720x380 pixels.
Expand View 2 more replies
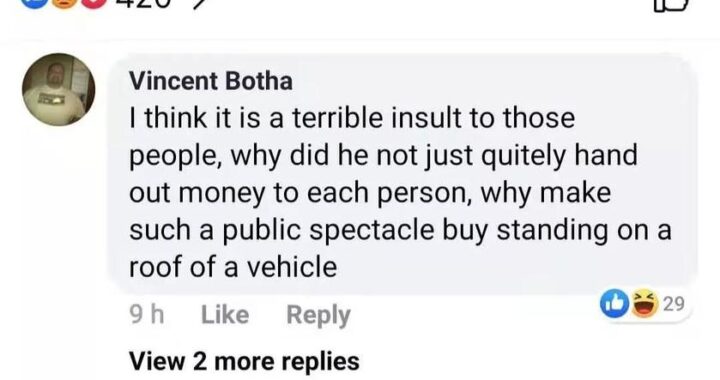tap(244, 361)
